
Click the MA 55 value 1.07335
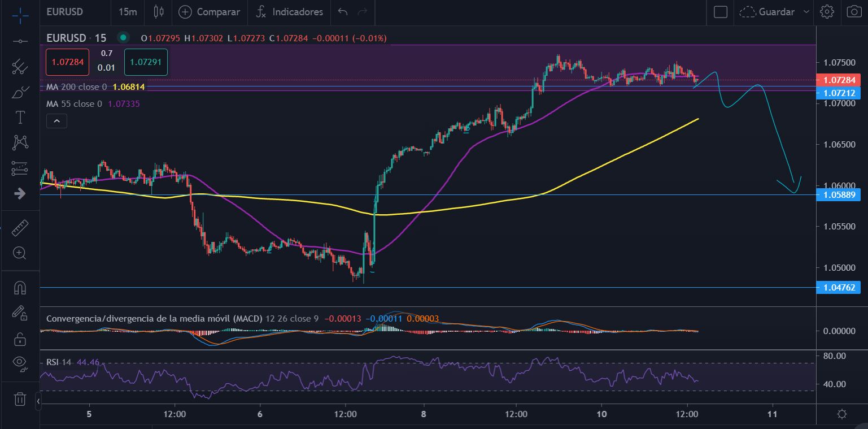[x=124, y=104]
